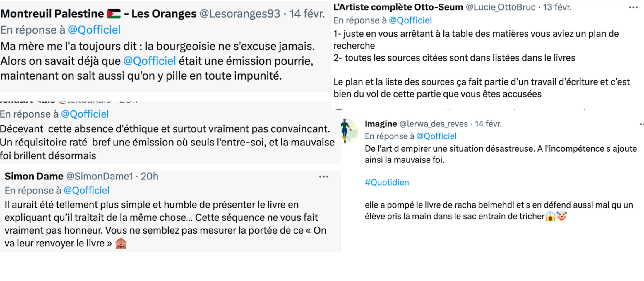
Task: Open the 14 févr. timestamp on Montreuil tweet
Action: pos(307,14)
